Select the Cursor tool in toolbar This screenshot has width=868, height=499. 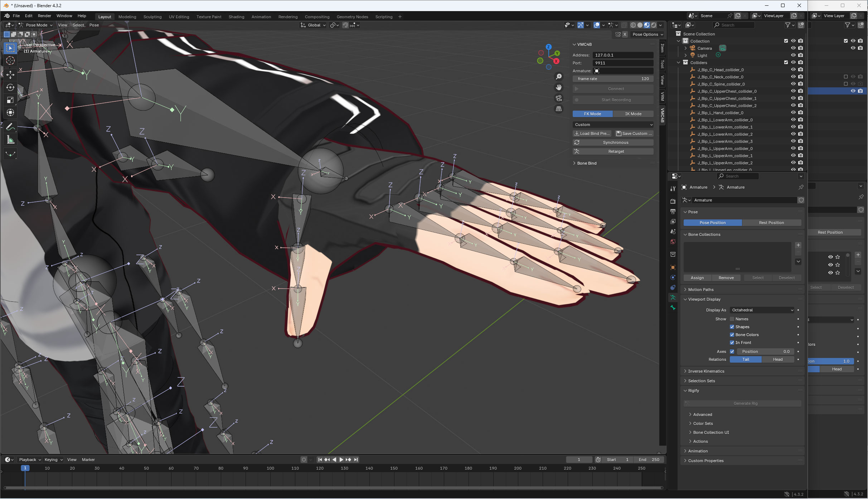[x=10, y=61]
